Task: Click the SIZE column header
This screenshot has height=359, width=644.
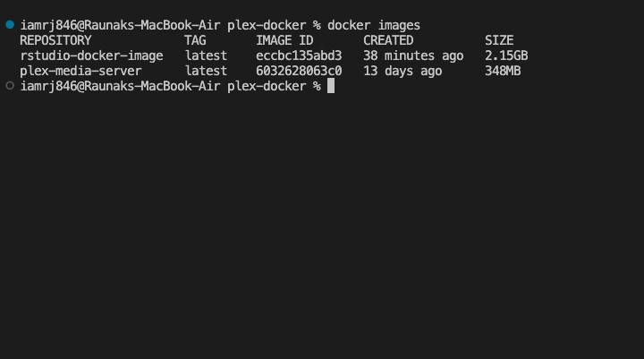Action: (499, 40)
